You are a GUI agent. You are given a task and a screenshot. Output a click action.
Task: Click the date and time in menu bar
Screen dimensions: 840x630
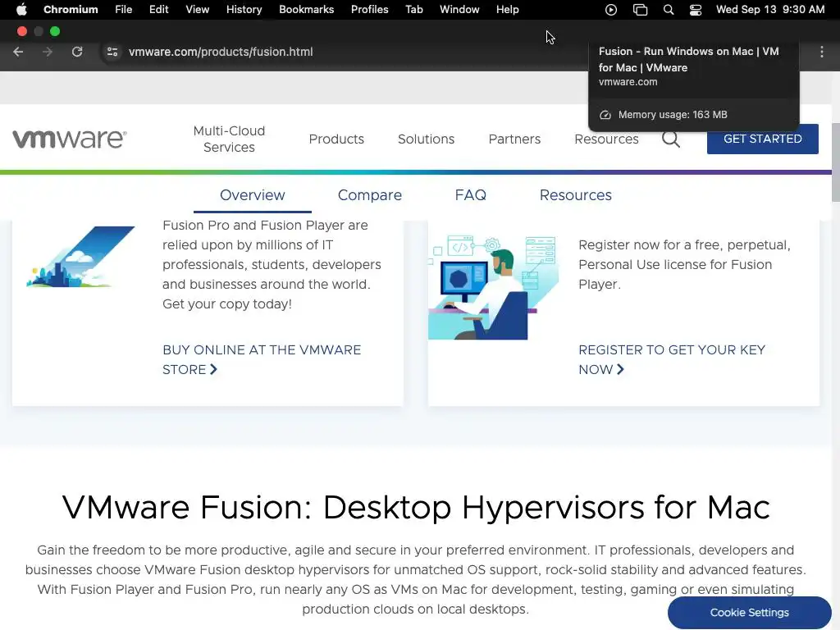(x=769, y=10)
